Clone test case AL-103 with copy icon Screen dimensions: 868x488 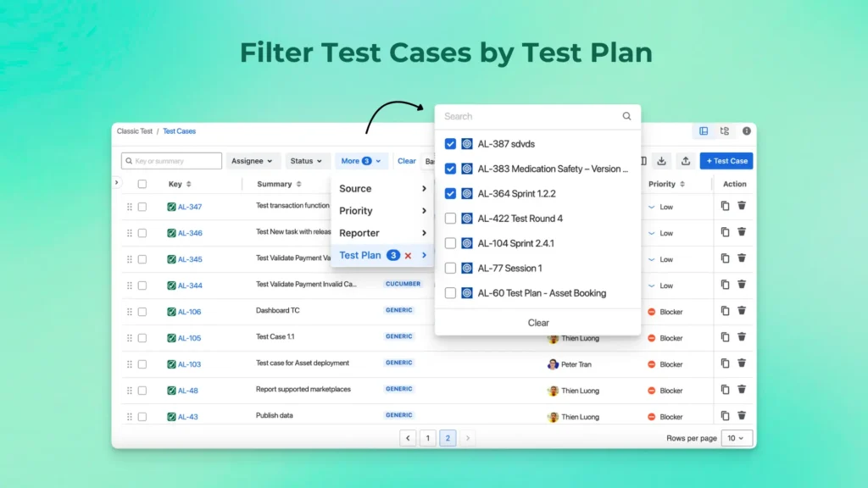click(x=726, y=363)
